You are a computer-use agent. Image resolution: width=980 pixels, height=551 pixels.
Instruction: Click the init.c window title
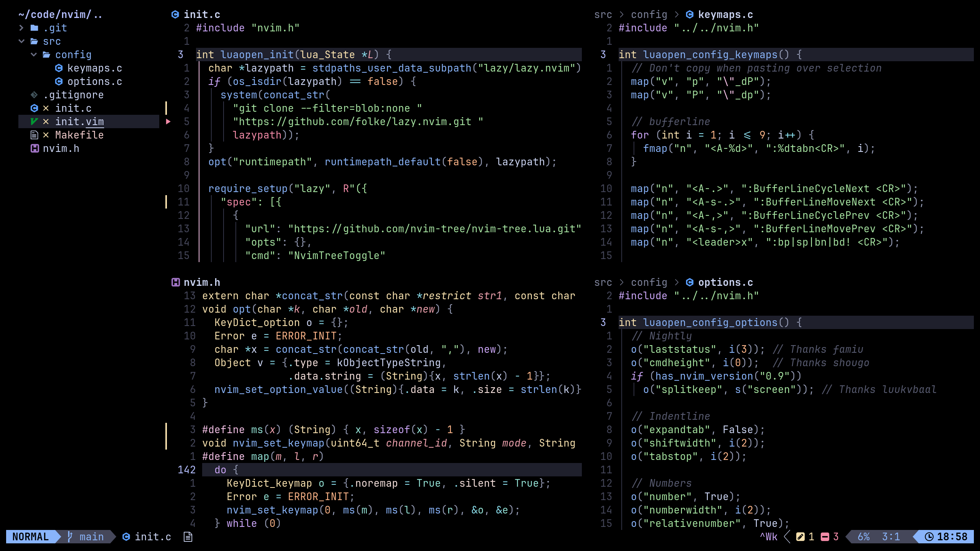[201, 15]
